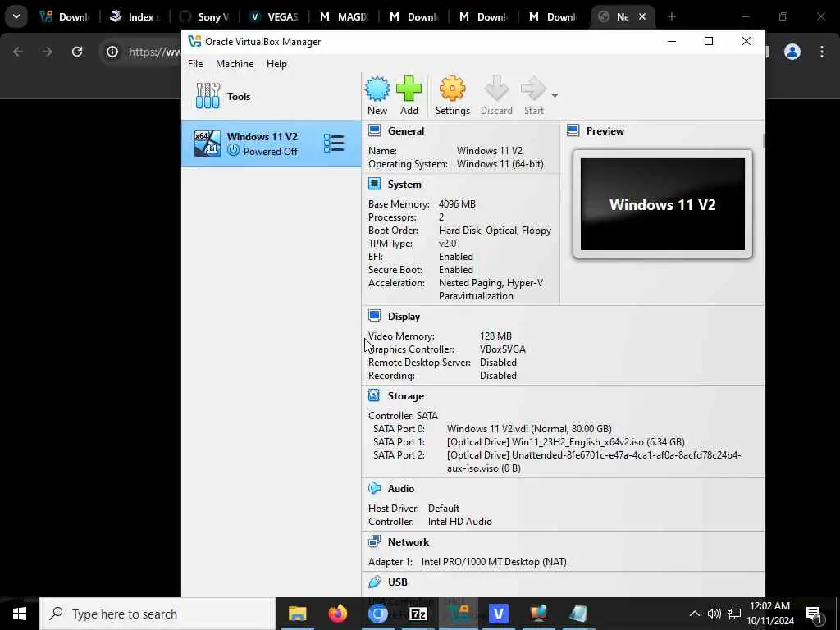
Task: Show hidden system tray icons
Action: point(694,614)
